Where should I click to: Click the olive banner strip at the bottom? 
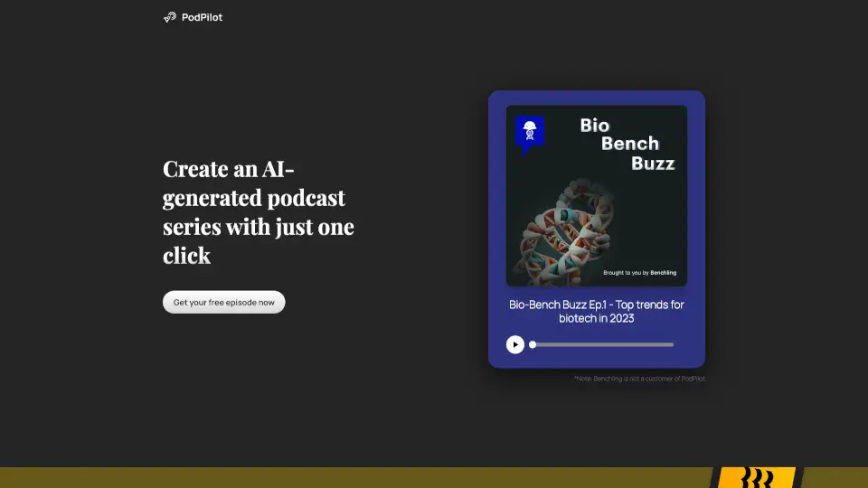[362, 477]
